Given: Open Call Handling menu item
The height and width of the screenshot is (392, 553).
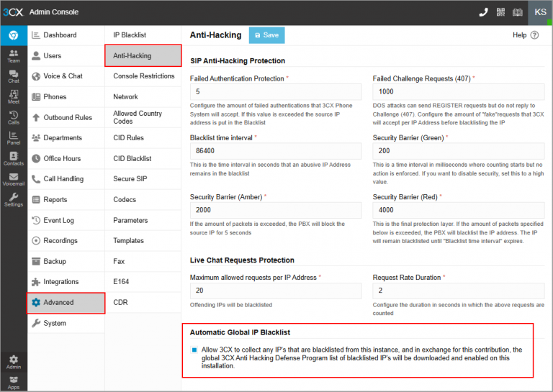Looking at the screenshot, I should 66,179.
